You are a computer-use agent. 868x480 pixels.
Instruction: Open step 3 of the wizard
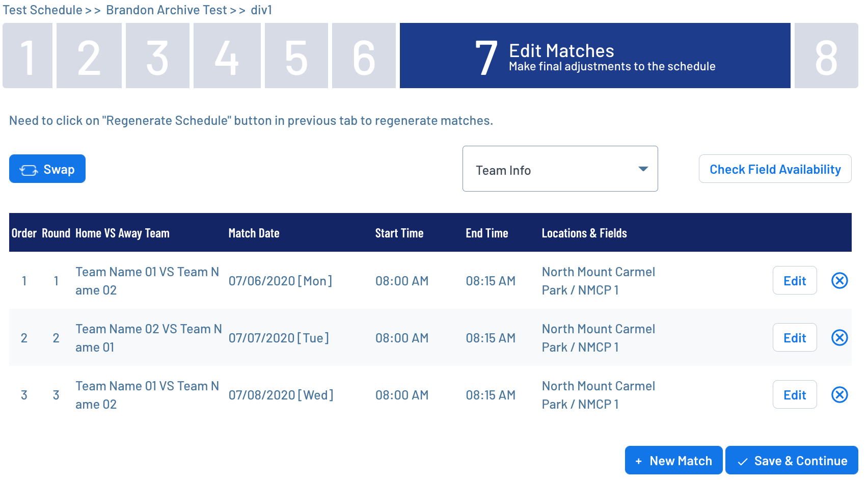[x=157, y=56]
